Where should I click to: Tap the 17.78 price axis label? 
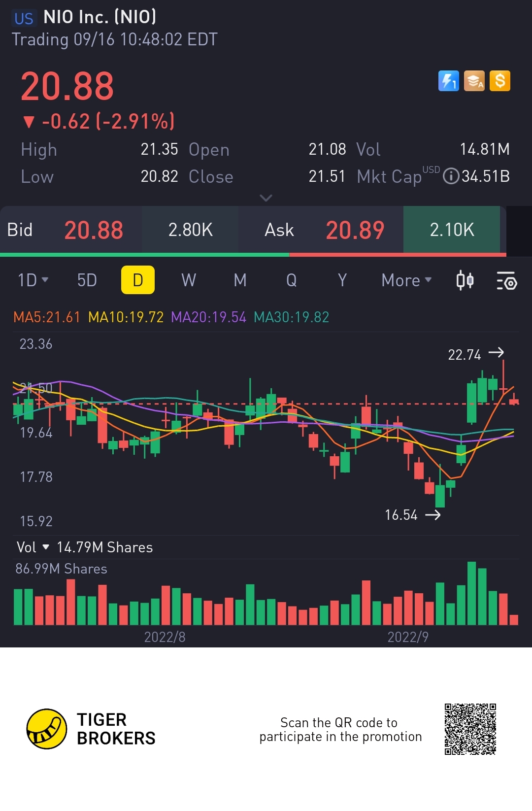click(36, 477)
